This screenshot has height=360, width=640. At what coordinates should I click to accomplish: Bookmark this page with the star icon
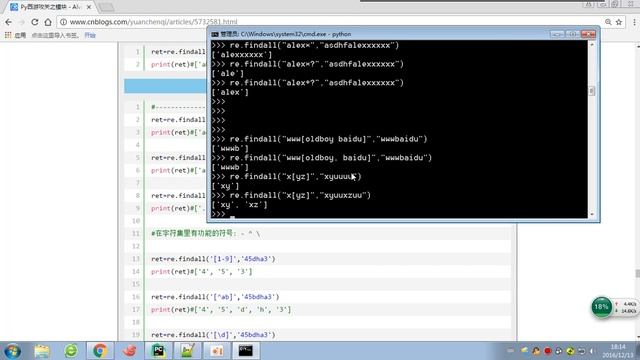coord(619,22)
